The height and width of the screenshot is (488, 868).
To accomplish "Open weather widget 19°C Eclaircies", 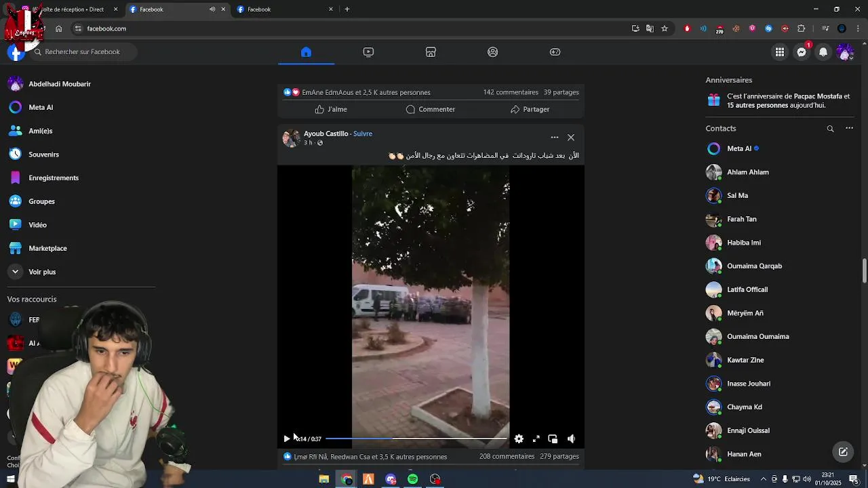I will point(722,479).
